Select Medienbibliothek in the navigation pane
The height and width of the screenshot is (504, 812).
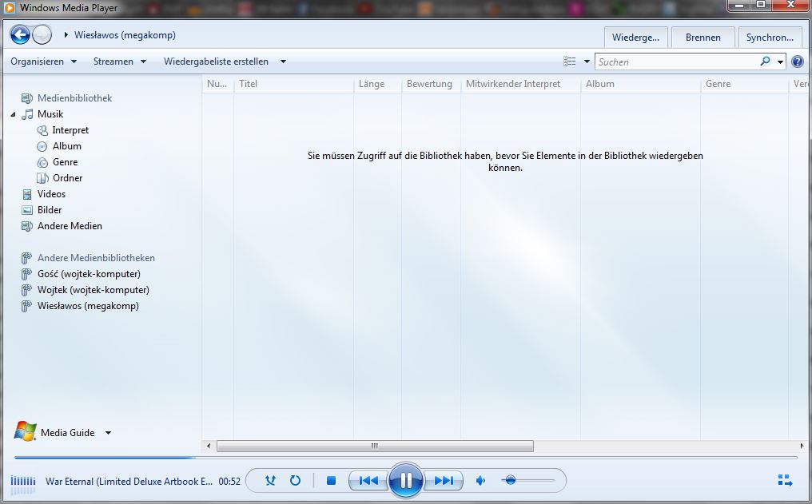click(74, 97)
